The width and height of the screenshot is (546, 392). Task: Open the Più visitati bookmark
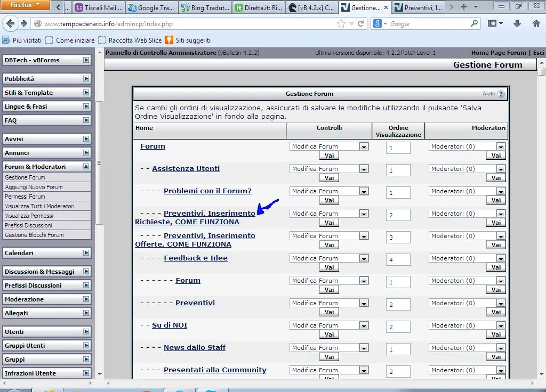[x=22, y=40]
